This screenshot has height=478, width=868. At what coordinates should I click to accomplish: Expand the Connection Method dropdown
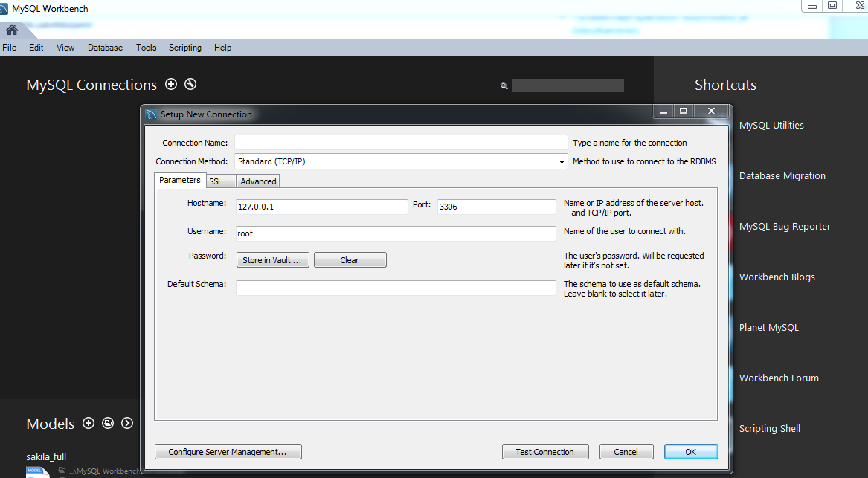click(562, 161)
